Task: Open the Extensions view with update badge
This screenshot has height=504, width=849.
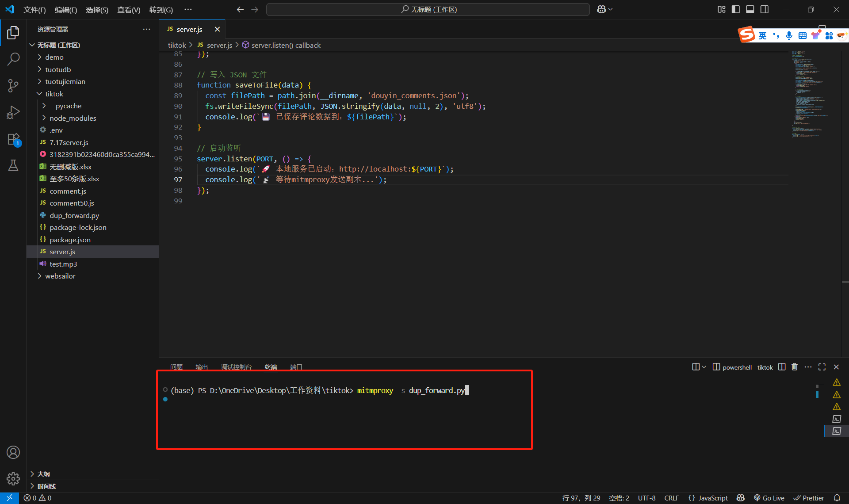Action: tap(13, 140)
